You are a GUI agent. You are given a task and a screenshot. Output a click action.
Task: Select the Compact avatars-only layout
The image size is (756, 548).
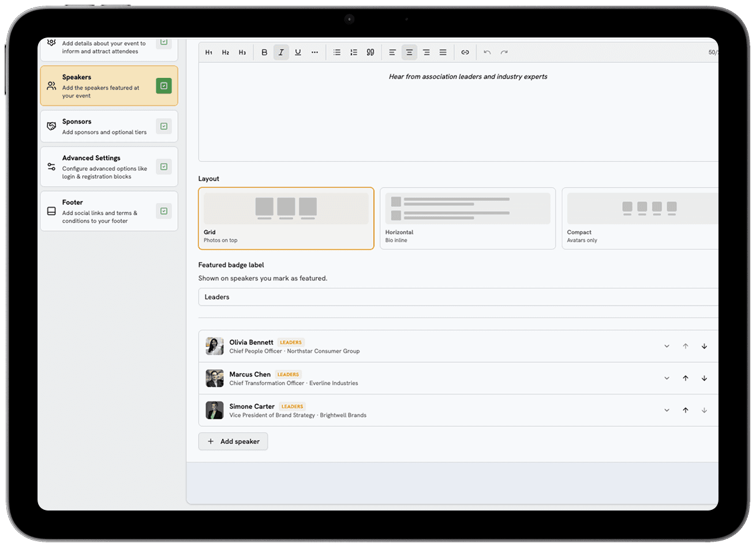point(641,219)
